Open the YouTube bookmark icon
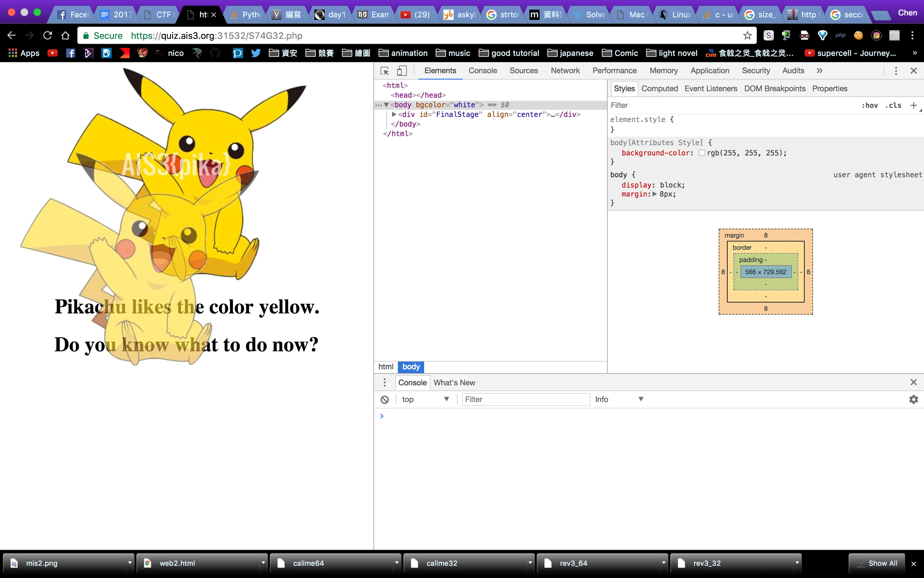The height and width of the screenshot is (578, 924). tap(52, 53)
